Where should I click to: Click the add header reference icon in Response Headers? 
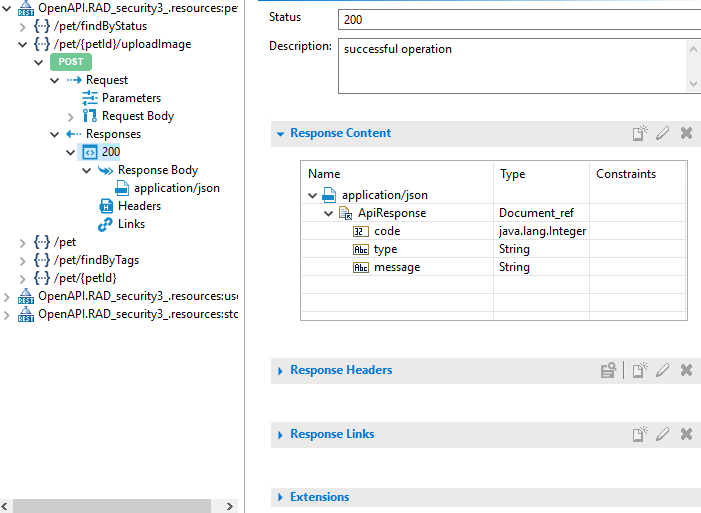pyautogui.click(x=608, y=371)
